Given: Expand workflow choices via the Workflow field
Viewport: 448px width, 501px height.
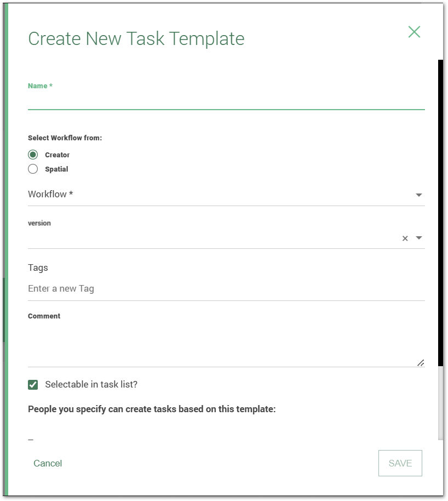Looking at the screenshot, I should [219, 194].
